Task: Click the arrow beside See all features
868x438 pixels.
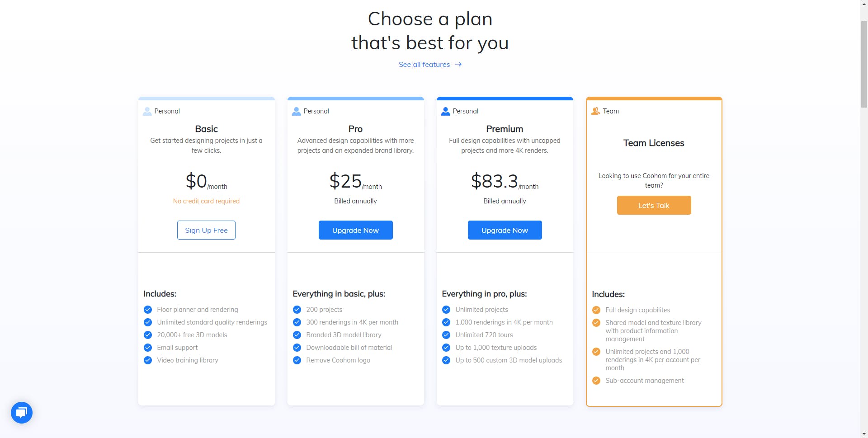Action: point(458,64)
